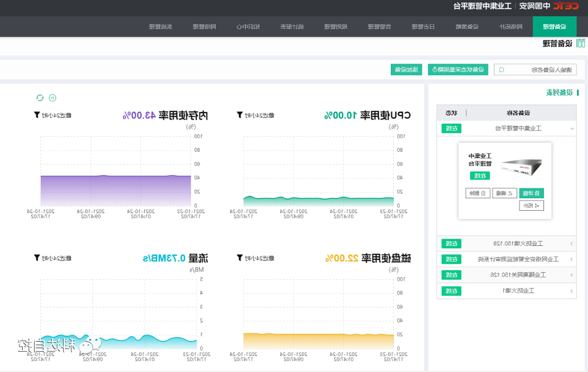The height and width of the screenshot is (372, 588).
Task: Click the pause auto-refresh circle icon
Action: (52, 98)
